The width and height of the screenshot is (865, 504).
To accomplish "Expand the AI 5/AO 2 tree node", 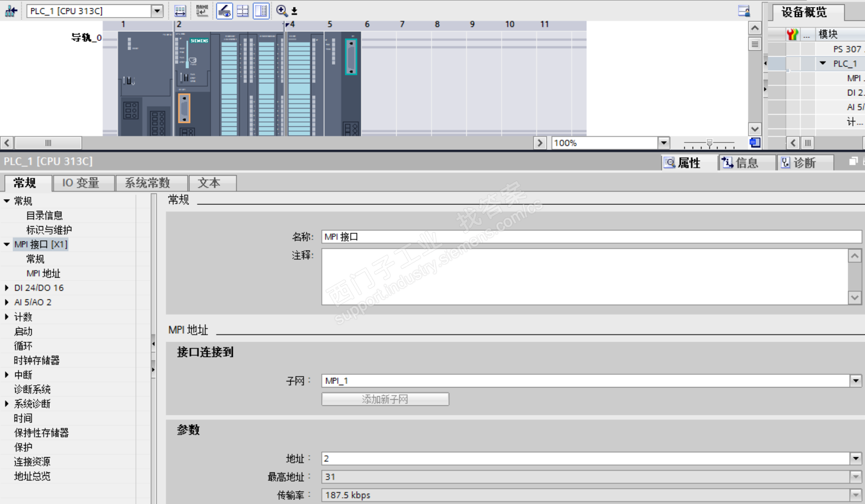I will (x=7, y=302).
